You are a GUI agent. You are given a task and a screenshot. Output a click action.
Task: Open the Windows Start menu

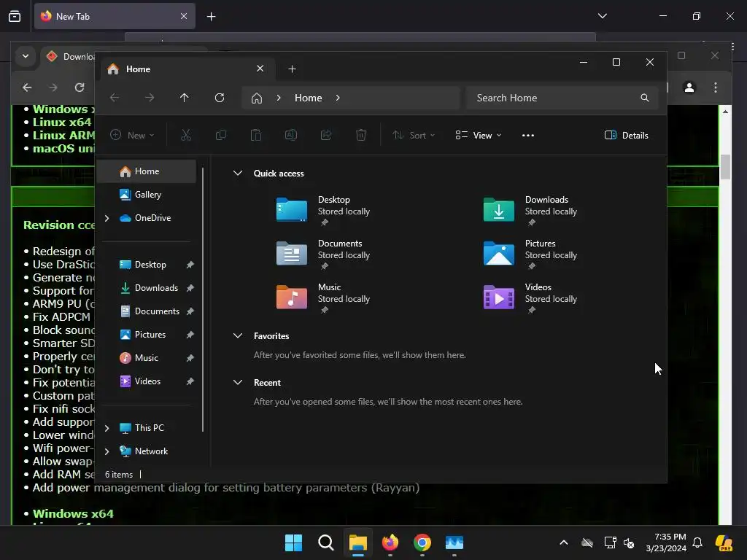click(293, 542)
